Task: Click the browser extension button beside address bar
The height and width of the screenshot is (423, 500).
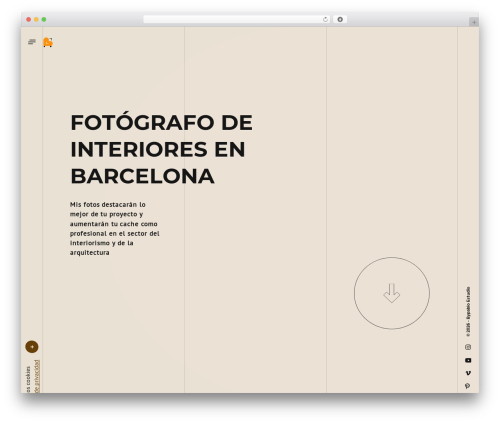Action: click(340, 20)
